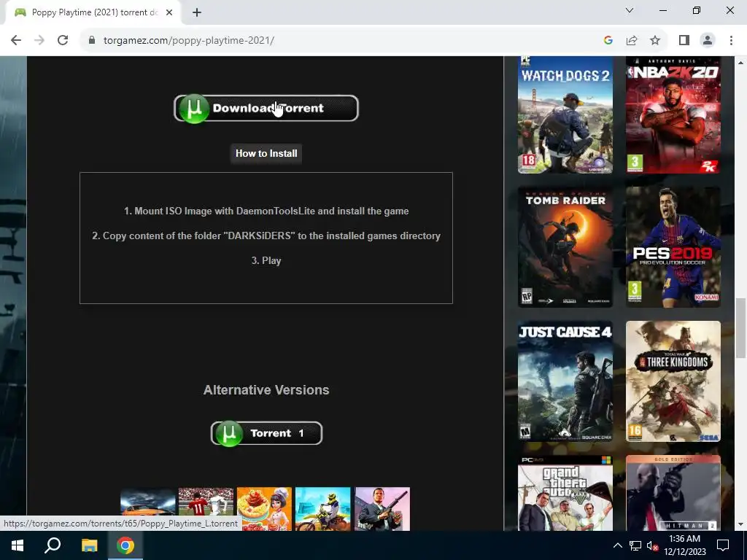
Task: Open the Windows Start menu
Action: (18, 545)
